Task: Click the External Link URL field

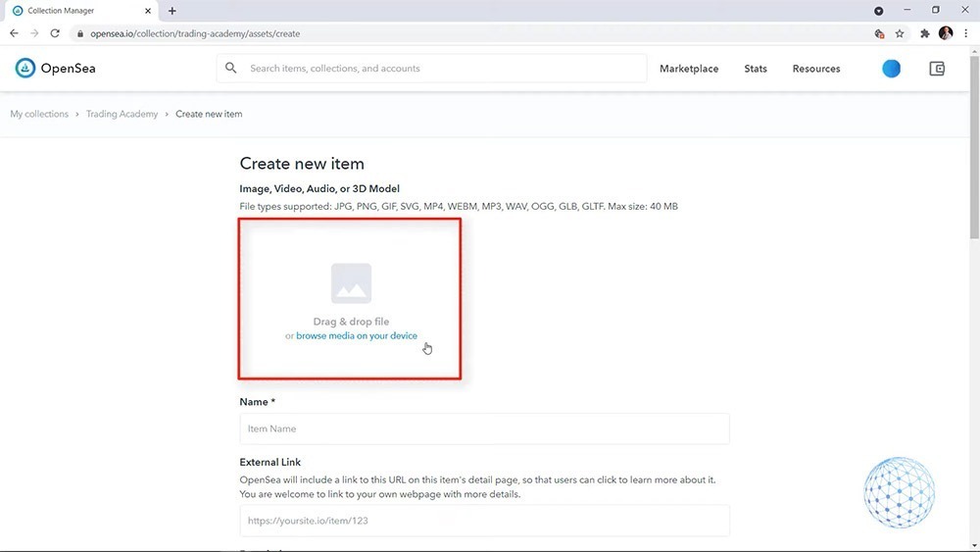Action: [x=484, y=521]
